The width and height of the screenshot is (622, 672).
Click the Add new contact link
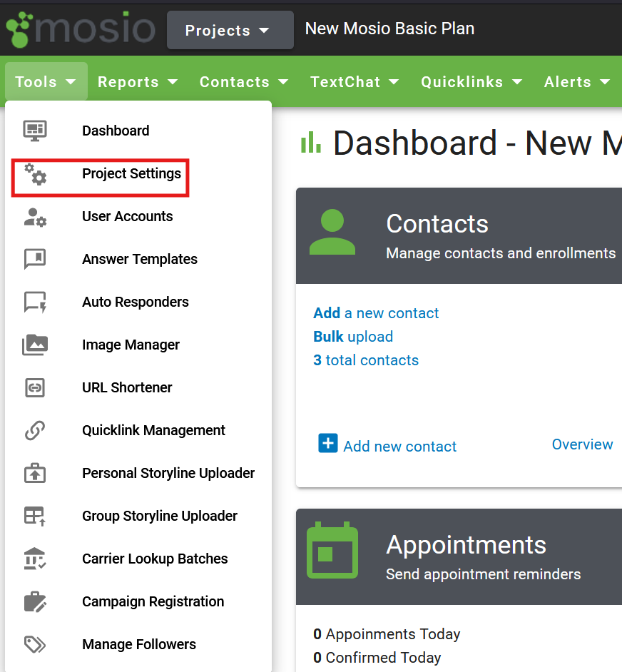point(399,446)
